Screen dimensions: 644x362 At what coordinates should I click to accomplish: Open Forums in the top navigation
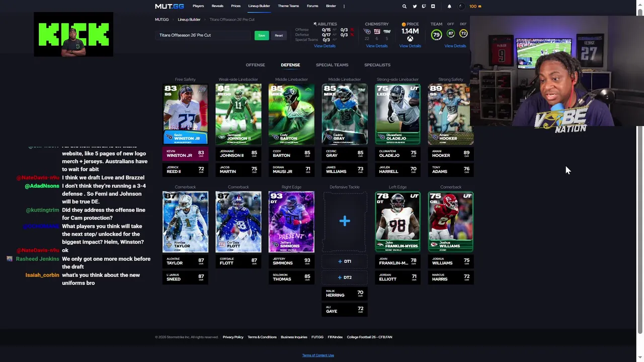pyautogui.click(x=312, y=6)
